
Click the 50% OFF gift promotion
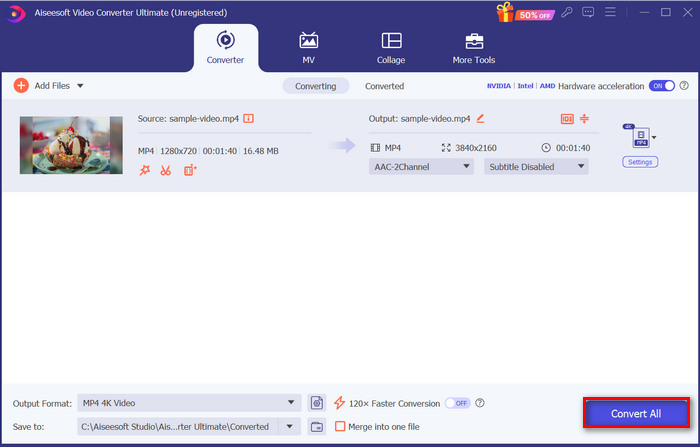[x=525, y=13]
